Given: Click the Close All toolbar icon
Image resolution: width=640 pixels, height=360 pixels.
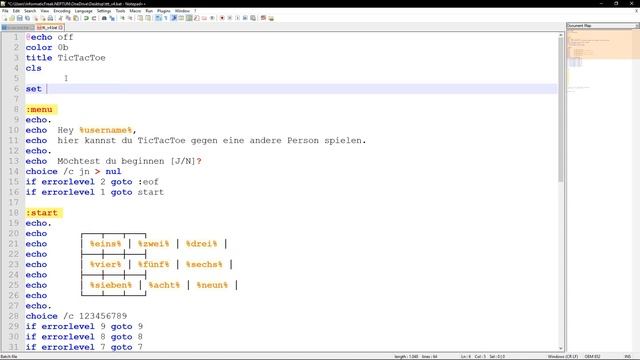Looking at the screenshot, I should click(x=43, y=18).
